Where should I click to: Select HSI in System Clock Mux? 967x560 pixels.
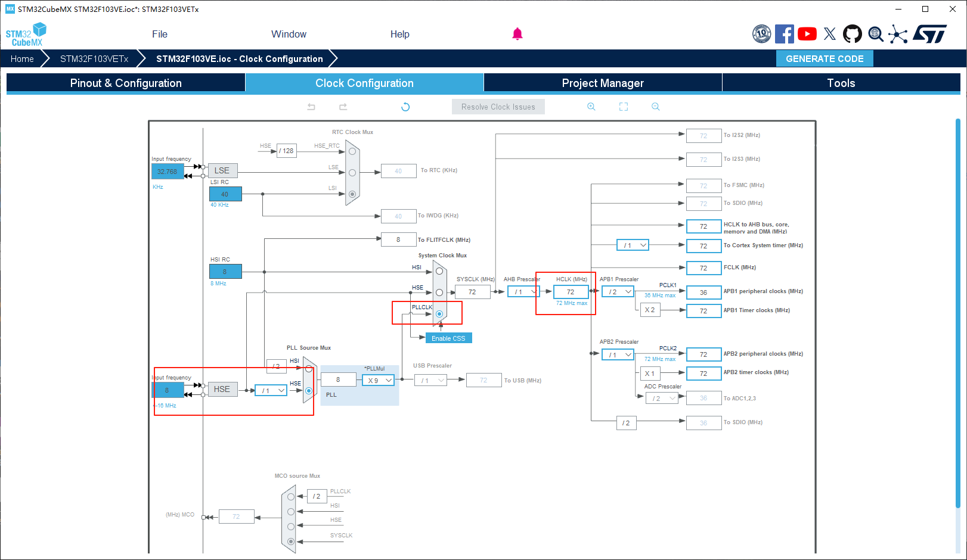tap(439, 271)
